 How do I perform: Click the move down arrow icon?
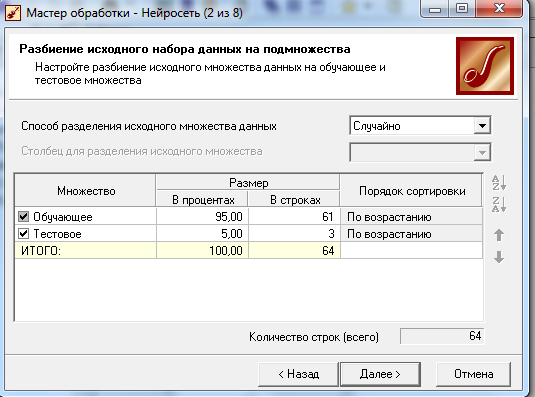click(499, 257)
